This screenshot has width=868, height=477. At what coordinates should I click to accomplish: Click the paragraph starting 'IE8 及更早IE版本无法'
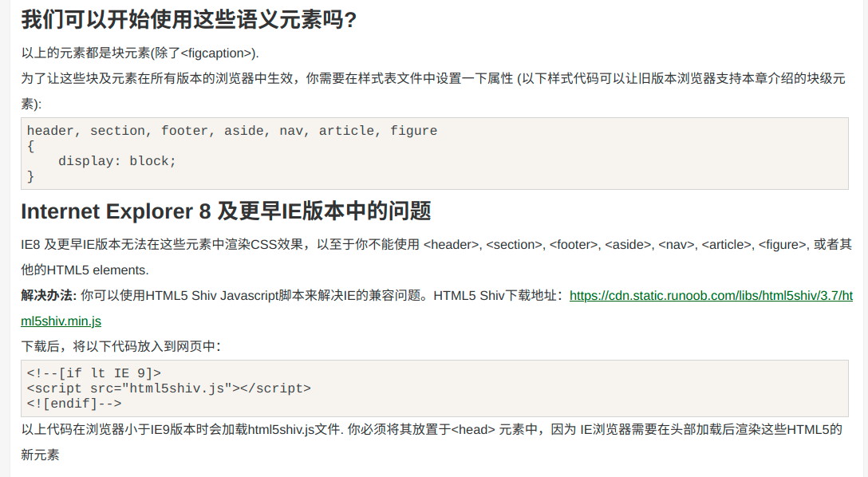click(x=436, y=258)
